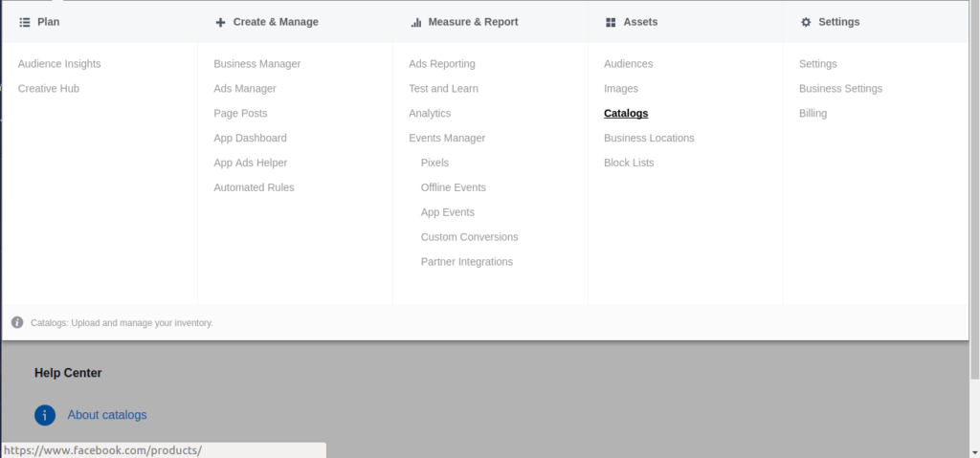Open App Ads Helper
Viewport: 980px width, 458px height.
click(251, 163)
